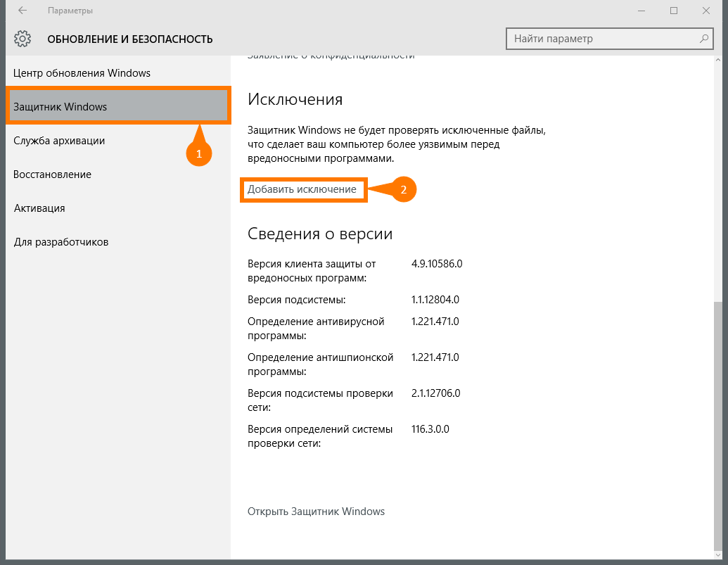Click the vertical scrollbar thumb
Viewport: 728px width, 565px height.
[718, 425]
